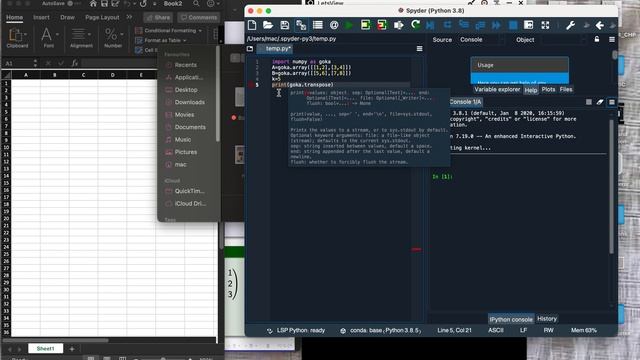Create a new file in Spyder
This screenshot has width=640, height=360.
(x=252, y=25)
